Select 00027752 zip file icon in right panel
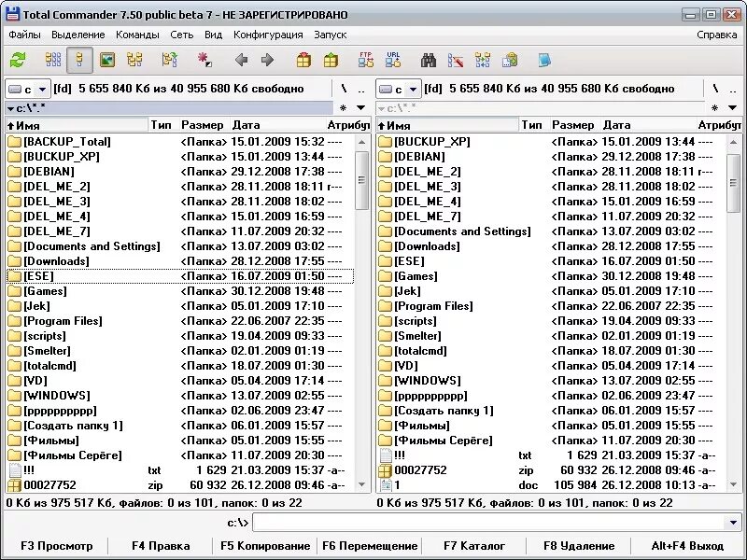Image resolution: width=747 pixels, height=560 pixels. pyautogui.click(x=386, y=470)
